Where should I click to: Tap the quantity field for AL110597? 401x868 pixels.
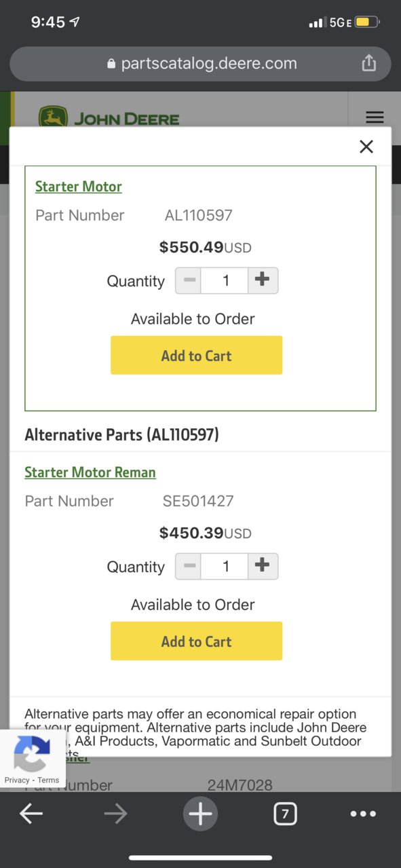pos(225,280)
